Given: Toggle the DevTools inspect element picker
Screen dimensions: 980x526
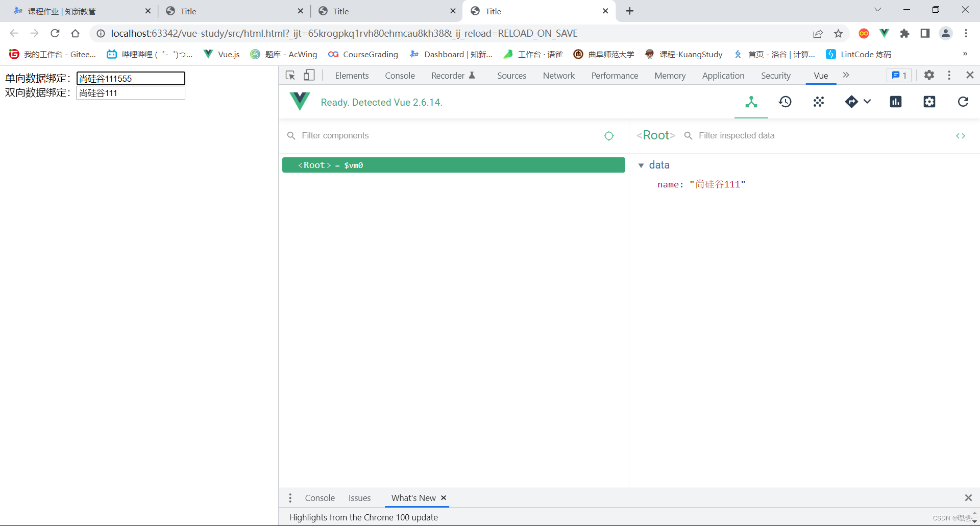Looking at the screenshot, I should (x=290, y=76).
